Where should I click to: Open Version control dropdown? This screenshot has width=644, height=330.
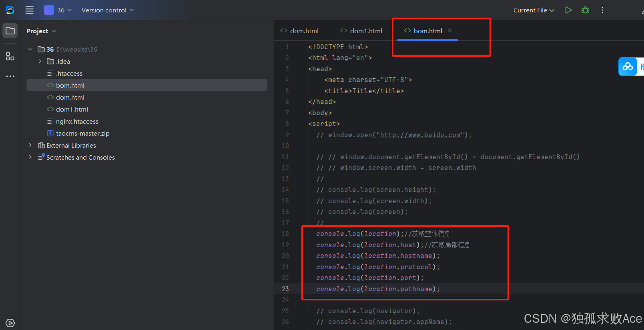[107, 10]
